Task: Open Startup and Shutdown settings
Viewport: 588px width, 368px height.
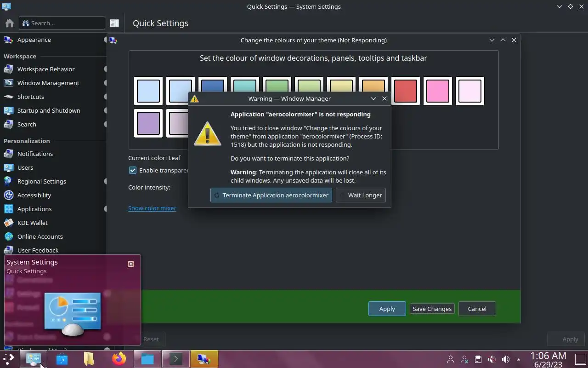Action: (x=49, y=110)
